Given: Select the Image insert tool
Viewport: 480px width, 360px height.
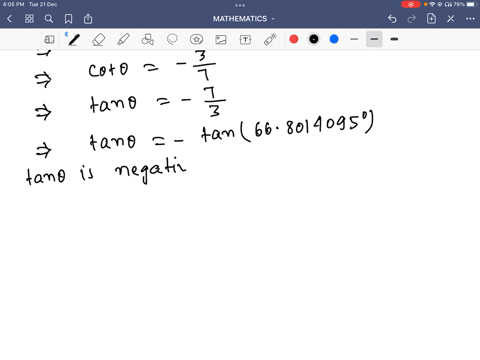Looking at the screenshot, I should pos(221,40).
